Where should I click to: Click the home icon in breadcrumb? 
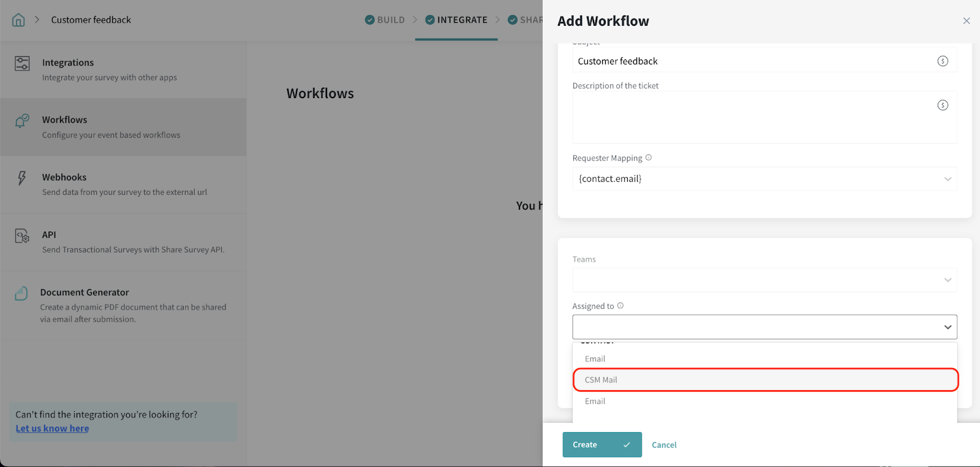coord(18,20)
